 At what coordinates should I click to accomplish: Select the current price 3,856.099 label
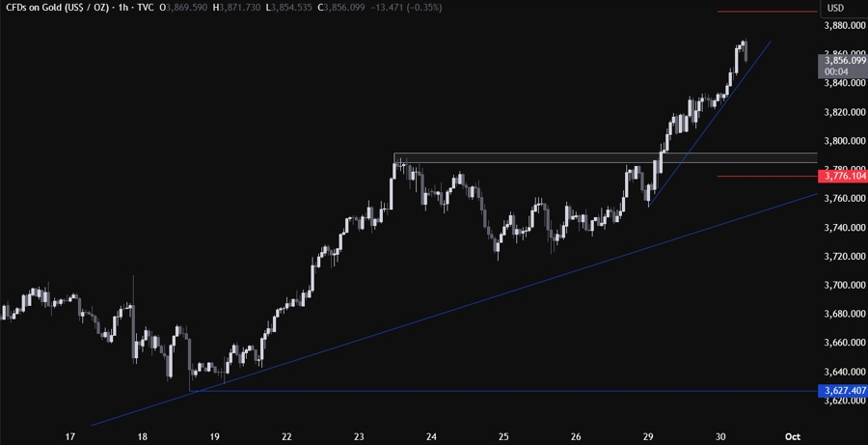point(842,61)
